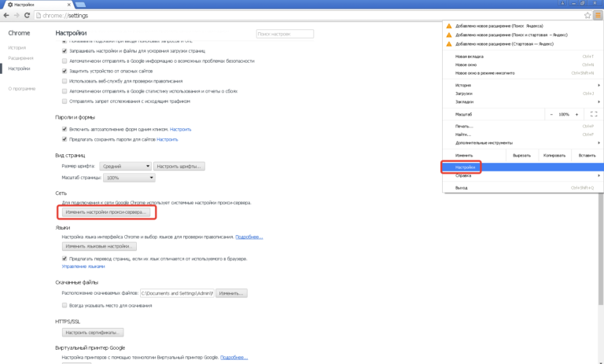Screen dimensions: 604x364
Task: Click Добавлено новое расширение (Поиск и стартовая) notification
Action: pos(523,35)
